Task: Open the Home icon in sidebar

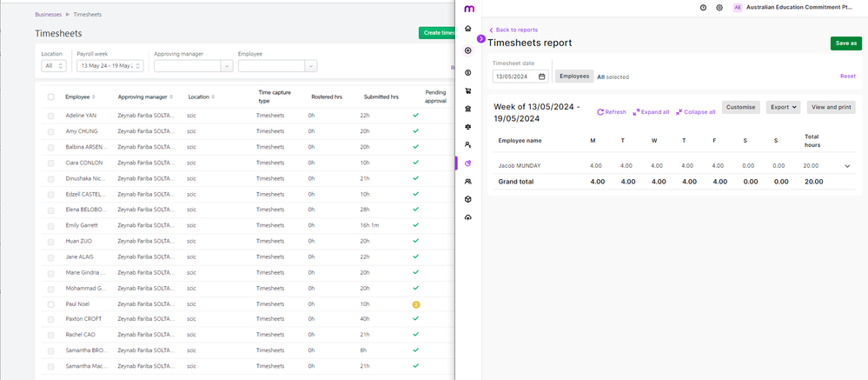Action: click(468, 29)
